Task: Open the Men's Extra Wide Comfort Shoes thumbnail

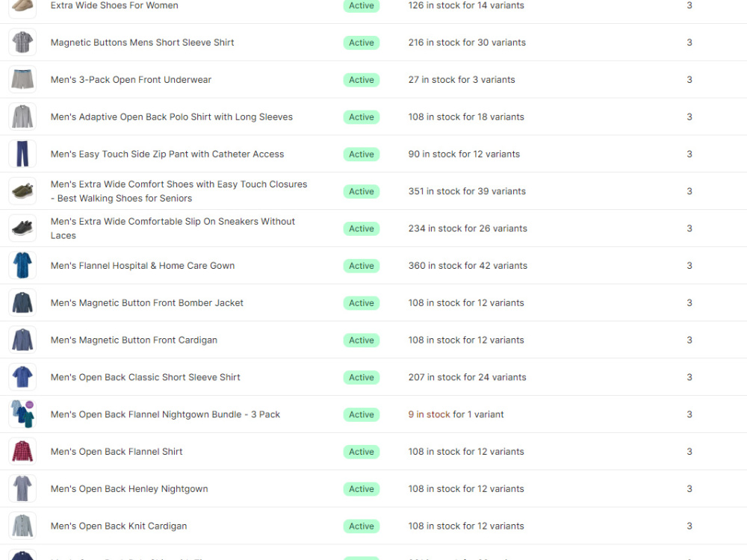Action: pos(22,191)
